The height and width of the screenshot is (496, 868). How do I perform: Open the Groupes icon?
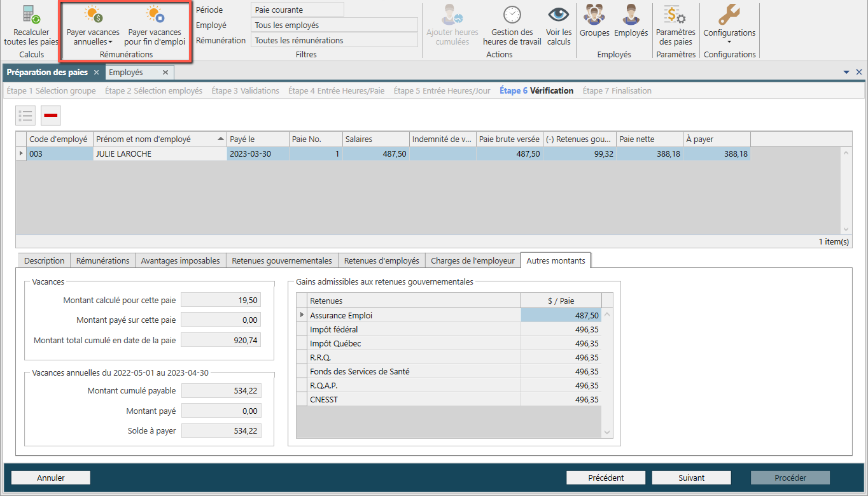(594, 14)
